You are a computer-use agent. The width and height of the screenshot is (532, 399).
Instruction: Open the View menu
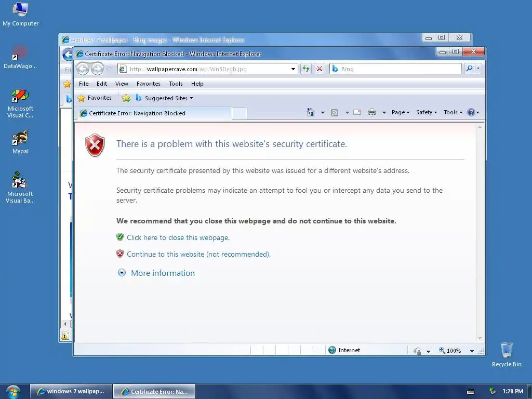point(122,84)
